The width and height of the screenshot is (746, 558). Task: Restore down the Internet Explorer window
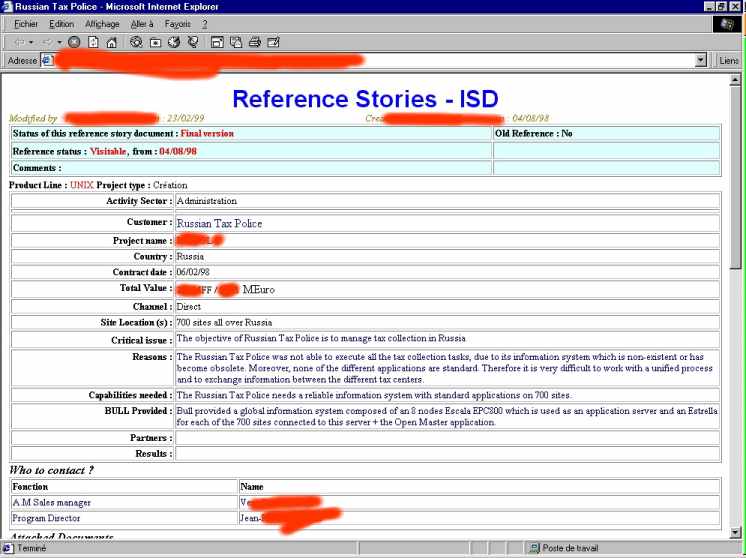(x=721, y=7)
